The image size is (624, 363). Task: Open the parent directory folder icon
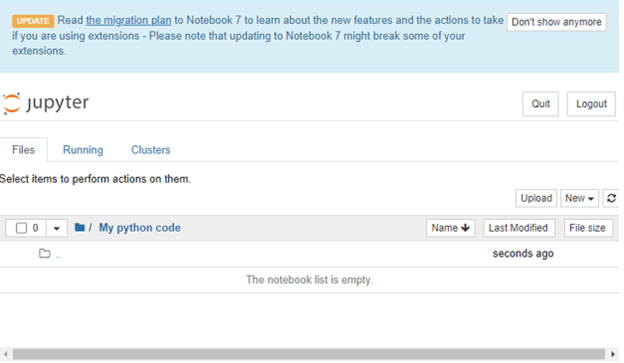click(45, 254)
